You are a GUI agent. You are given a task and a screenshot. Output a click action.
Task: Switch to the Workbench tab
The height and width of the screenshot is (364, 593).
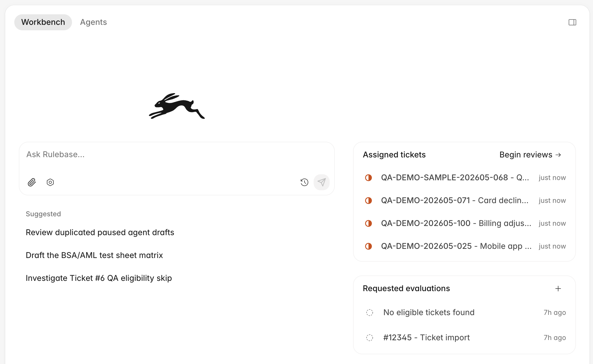43,22
